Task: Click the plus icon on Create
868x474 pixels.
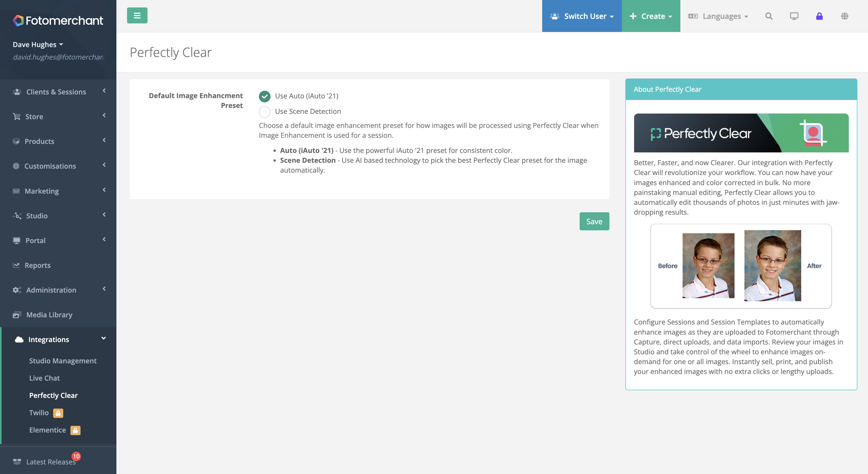Action: 633,16
